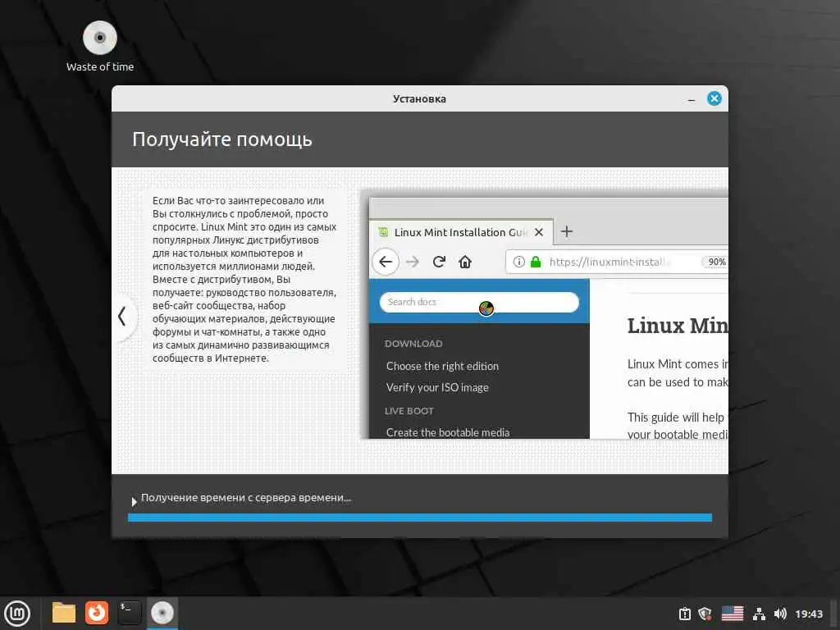Click 'Choose the right edition' in the slide
The width and height of the screenshot is (840, 630).
point(442,366)
